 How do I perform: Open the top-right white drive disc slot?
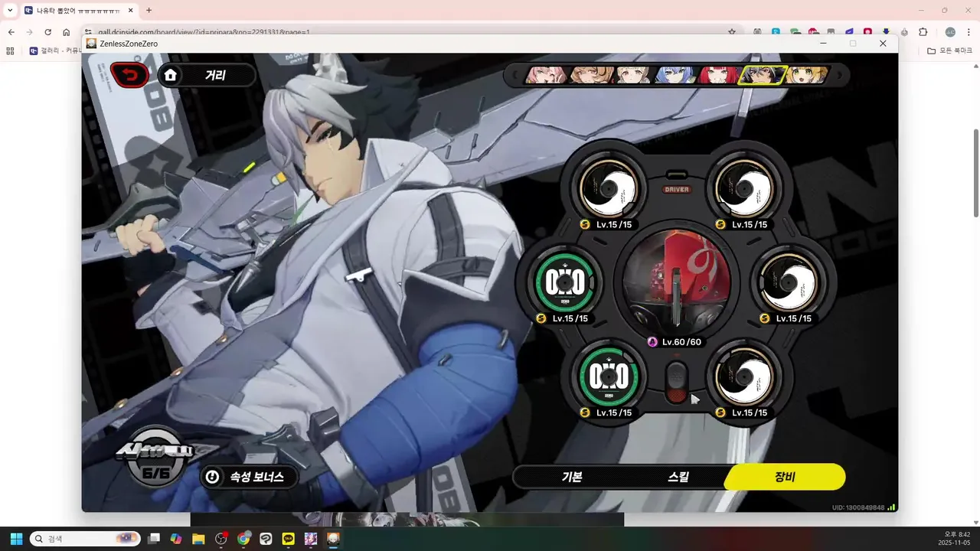744,187
